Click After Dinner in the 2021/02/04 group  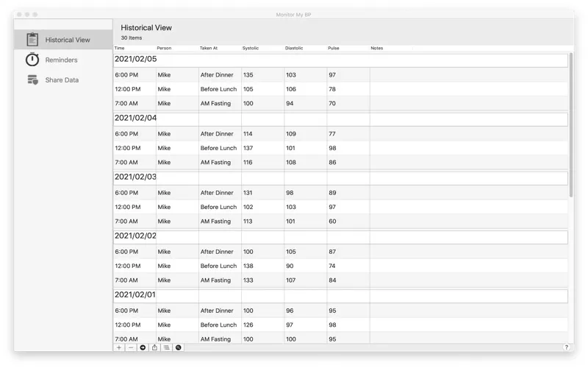click(x=217, y=134)
